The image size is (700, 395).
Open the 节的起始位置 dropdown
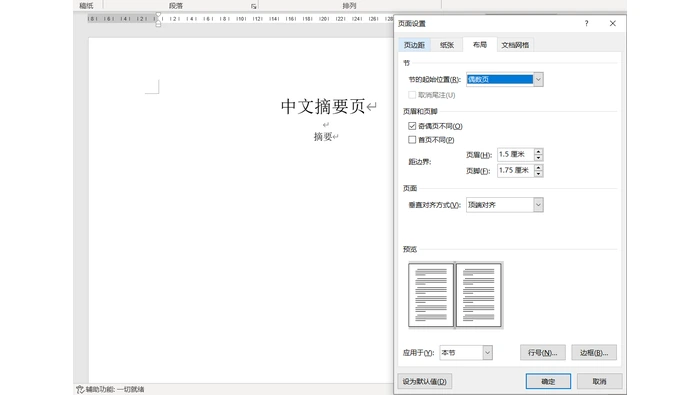click(x=538, y=79)
